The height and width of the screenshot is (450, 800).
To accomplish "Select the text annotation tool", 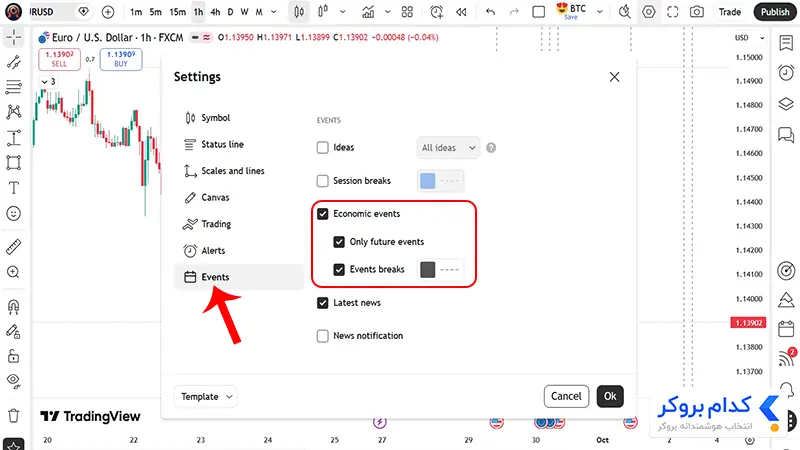I will 14,188.
